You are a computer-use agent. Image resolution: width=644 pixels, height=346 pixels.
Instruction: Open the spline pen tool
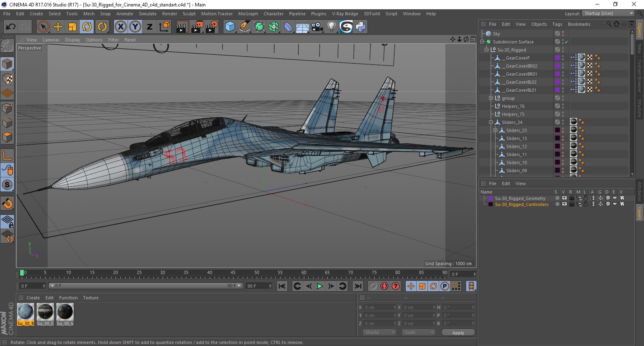pyautogui.click(x=244, y=27)
